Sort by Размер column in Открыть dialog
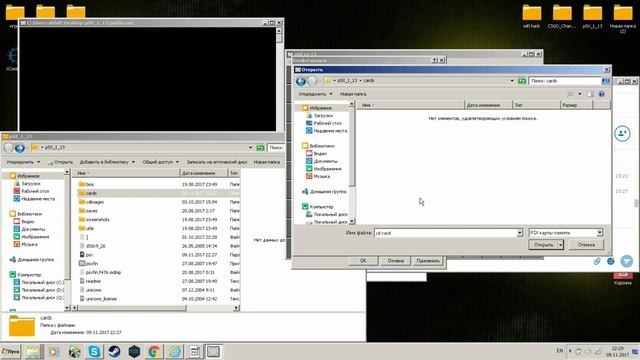640x360 pixels. point(576,105)
